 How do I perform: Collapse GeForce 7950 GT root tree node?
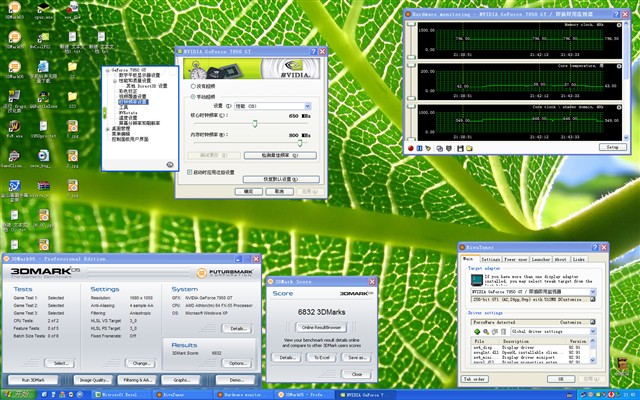pos(108,70)
